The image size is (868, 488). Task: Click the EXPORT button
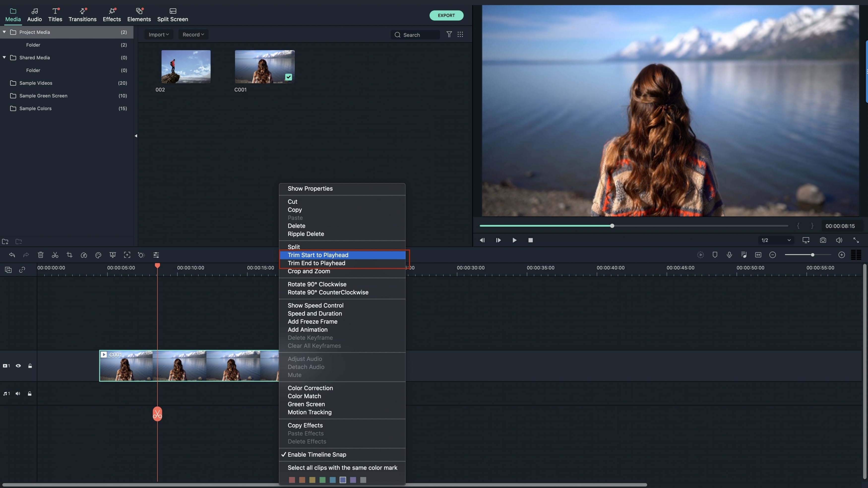point(446,15)
